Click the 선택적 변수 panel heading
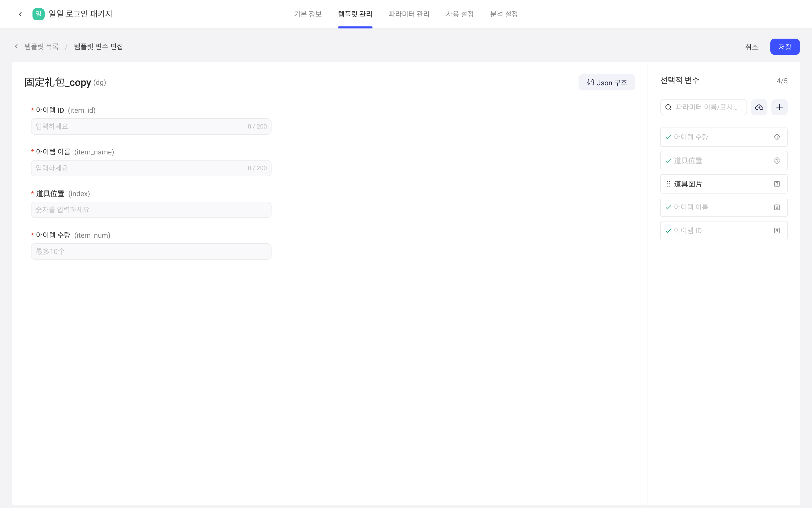Screen dimensions: 812x508 [680, 80]
